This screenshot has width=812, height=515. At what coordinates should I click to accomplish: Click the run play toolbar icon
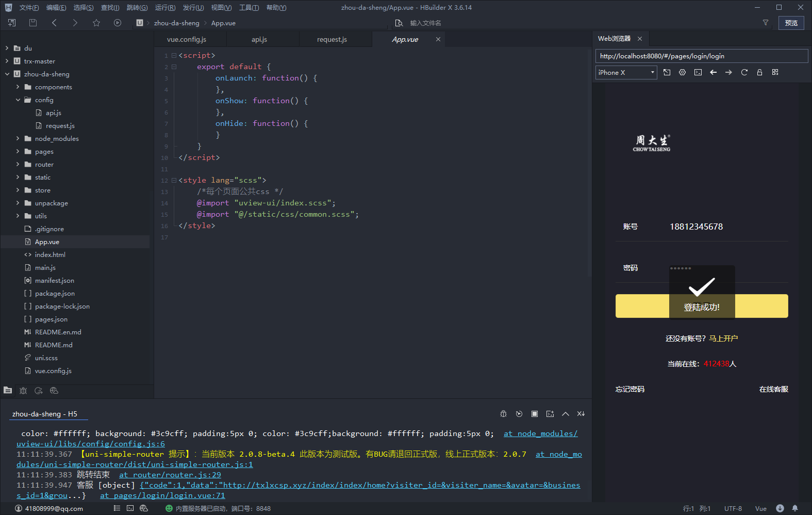(x=118, y=23)
